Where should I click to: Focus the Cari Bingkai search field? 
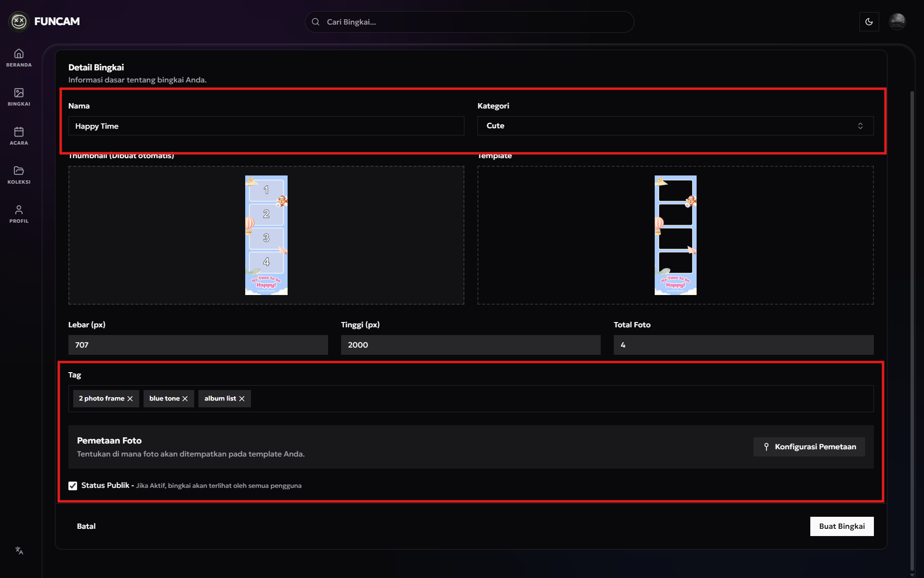(x=470, y=22)
